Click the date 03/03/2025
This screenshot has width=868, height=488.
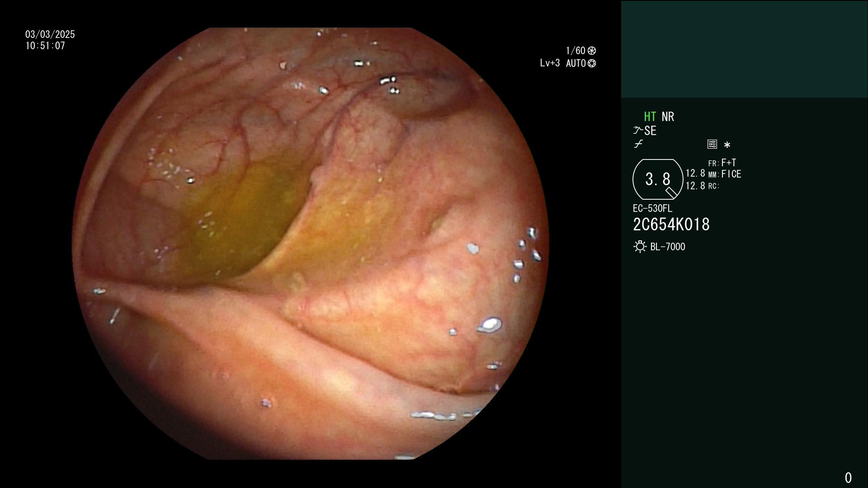click(x=50, y=34)
